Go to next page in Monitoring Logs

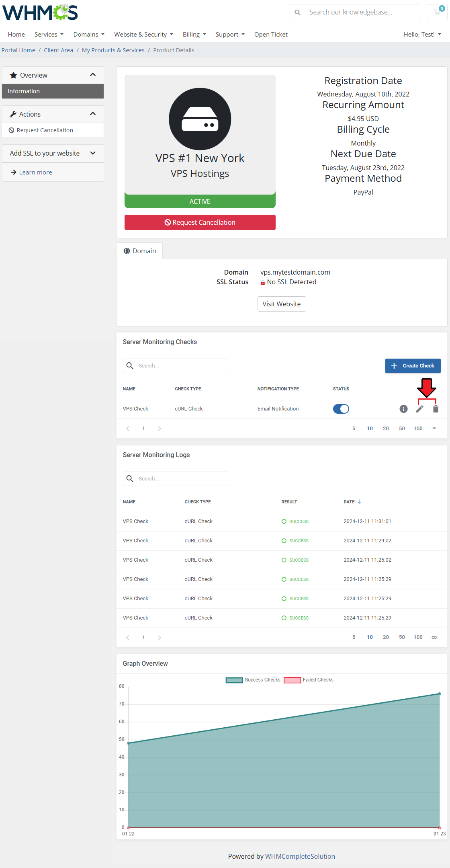pyautogui.click(x=160, y=638)
